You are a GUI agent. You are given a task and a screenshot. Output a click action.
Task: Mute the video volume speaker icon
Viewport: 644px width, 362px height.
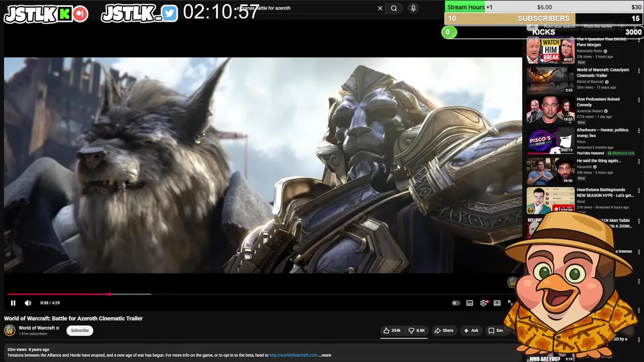click(x=28, y=303)
